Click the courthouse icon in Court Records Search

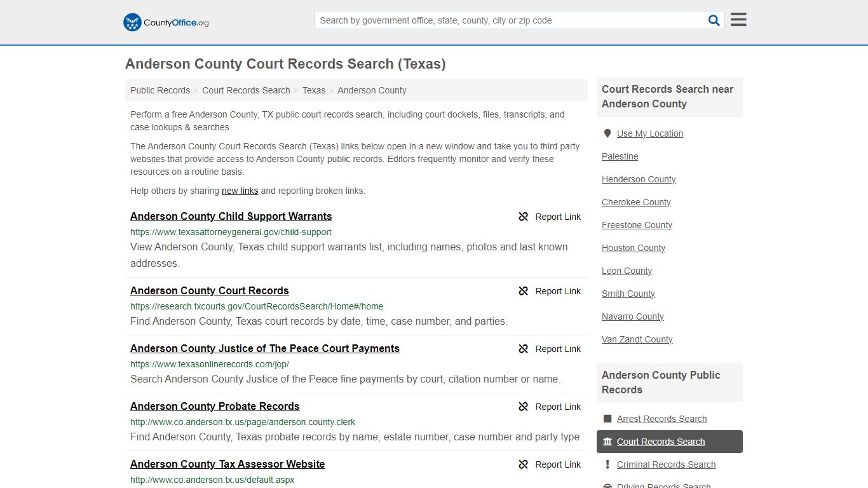coord(607,442)
